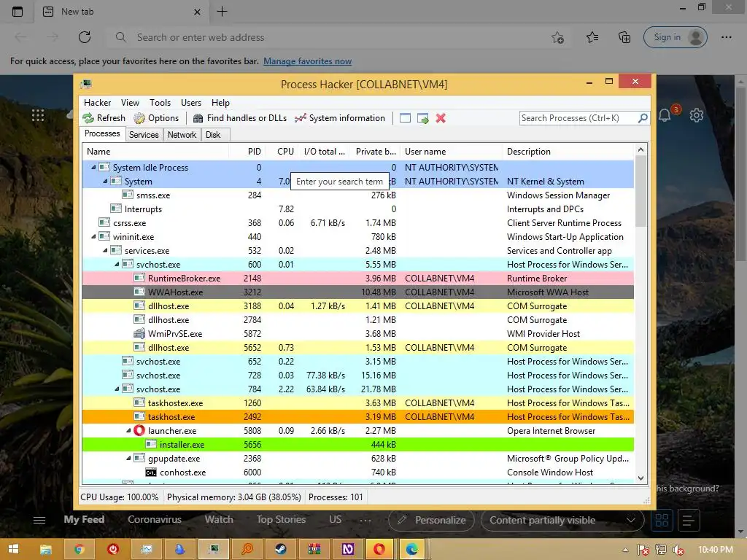Collapse the services.exe tree node
Viewport: 747px width, 560px height.
(105, 251)
